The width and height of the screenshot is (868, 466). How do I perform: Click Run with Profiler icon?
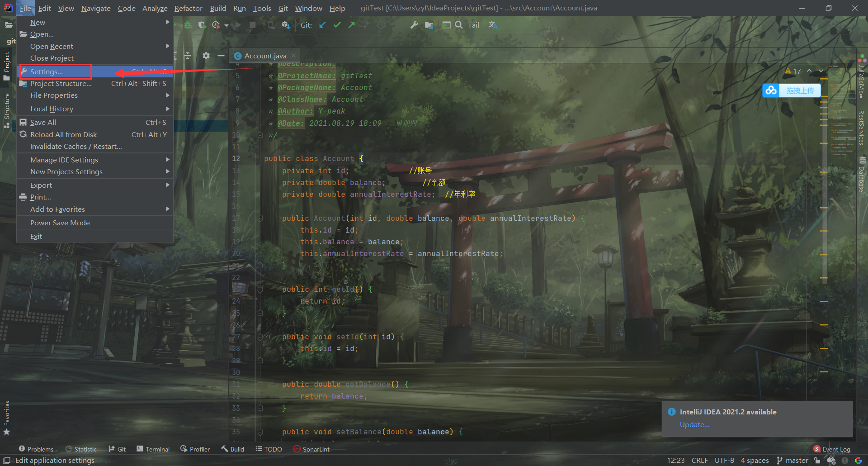[216, 25]
